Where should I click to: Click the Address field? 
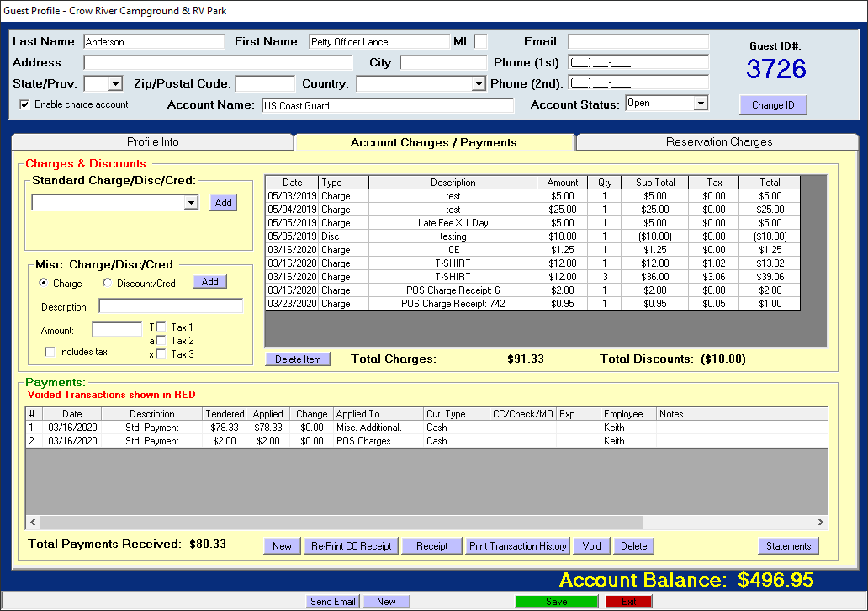click(218, 62)
